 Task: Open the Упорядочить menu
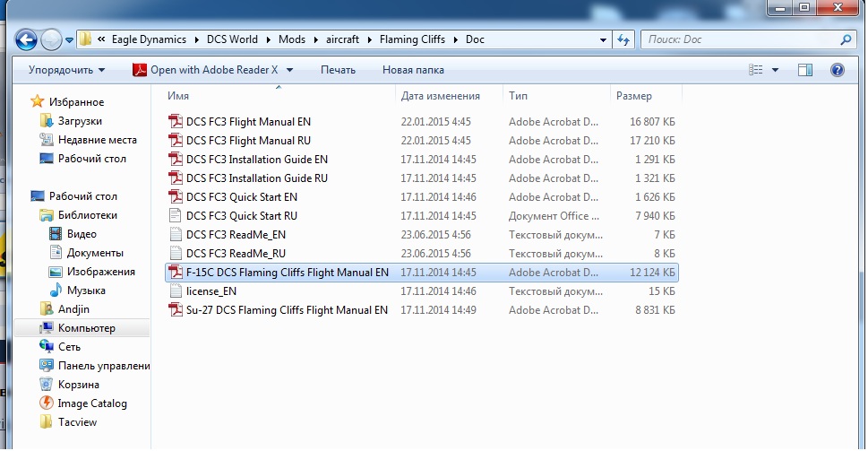pos(66,70)
